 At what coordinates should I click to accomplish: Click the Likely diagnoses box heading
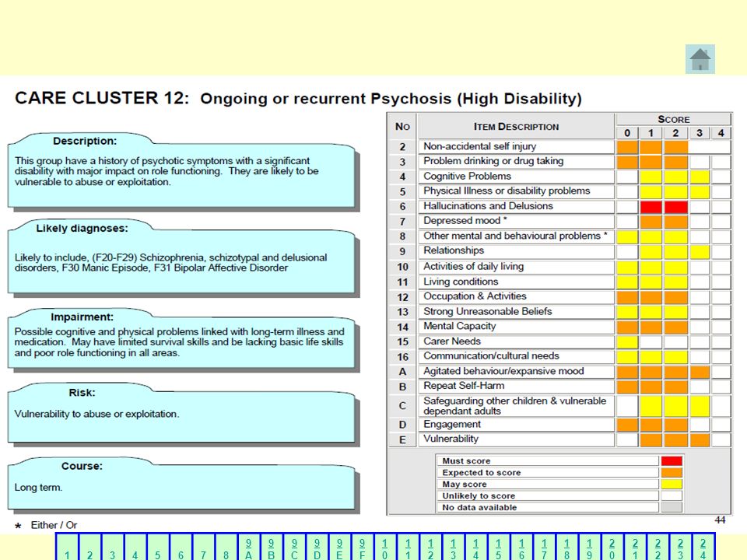coord(82,228)
